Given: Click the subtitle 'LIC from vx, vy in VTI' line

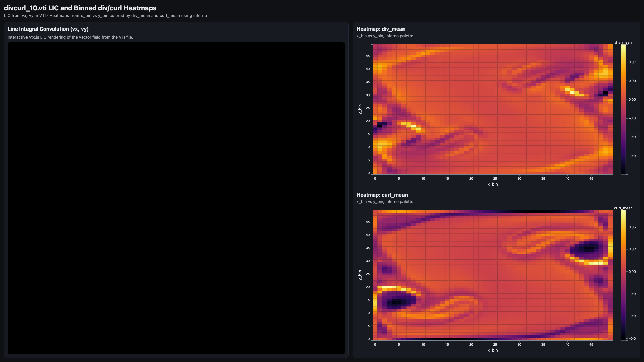Looking at the screenshot, I should 105,16.
